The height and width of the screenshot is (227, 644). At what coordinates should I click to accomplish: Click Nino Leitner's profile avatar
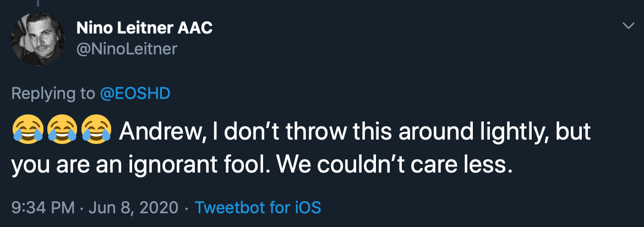pos(38,39)
